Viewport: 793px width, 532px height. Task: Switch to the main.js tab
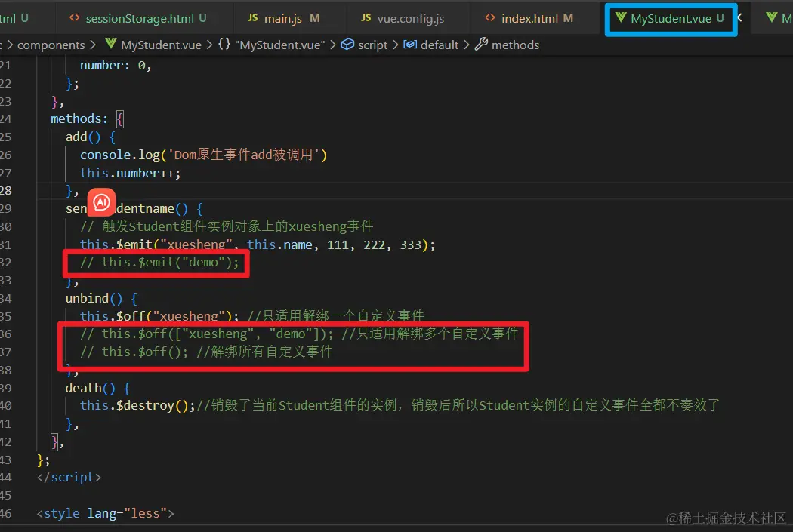tap(283, 19)
